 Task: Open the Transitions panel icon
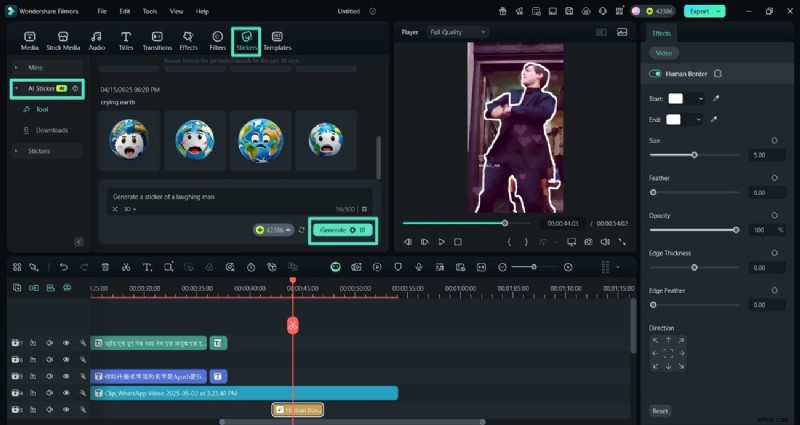click(156, 40)
